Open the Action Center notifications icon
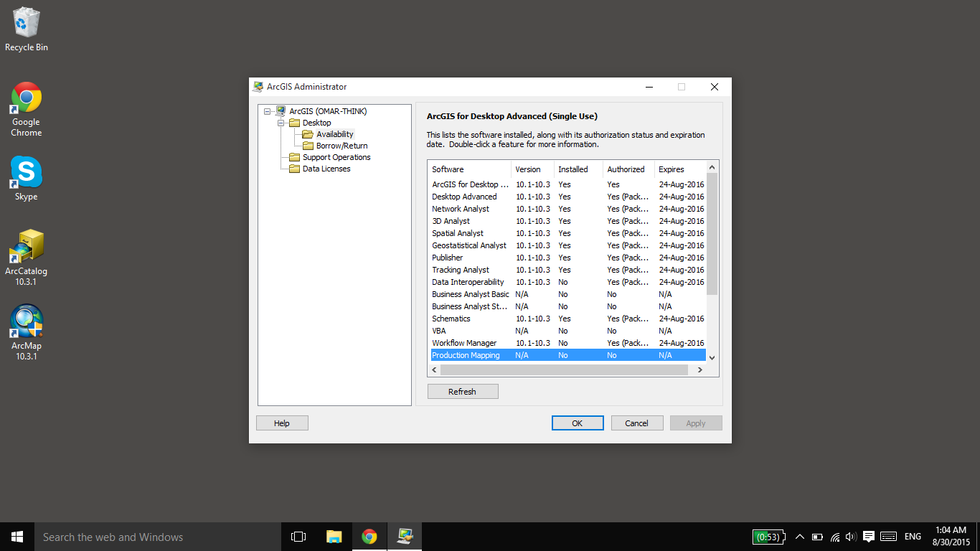This screenshot has height=551, width=980. coord(868,537)
